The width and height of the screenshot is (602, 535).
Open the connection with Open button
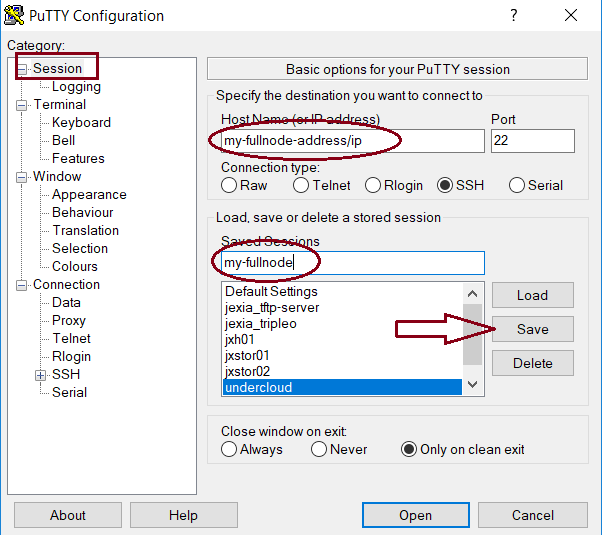(x=416, y=515)
